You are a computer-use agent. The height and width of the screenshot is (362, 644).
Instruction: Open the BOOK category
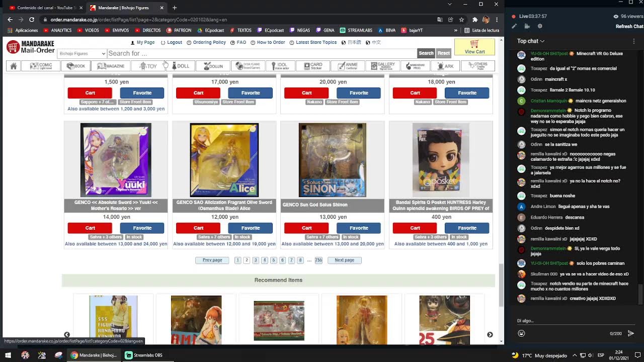click(75, 66)
